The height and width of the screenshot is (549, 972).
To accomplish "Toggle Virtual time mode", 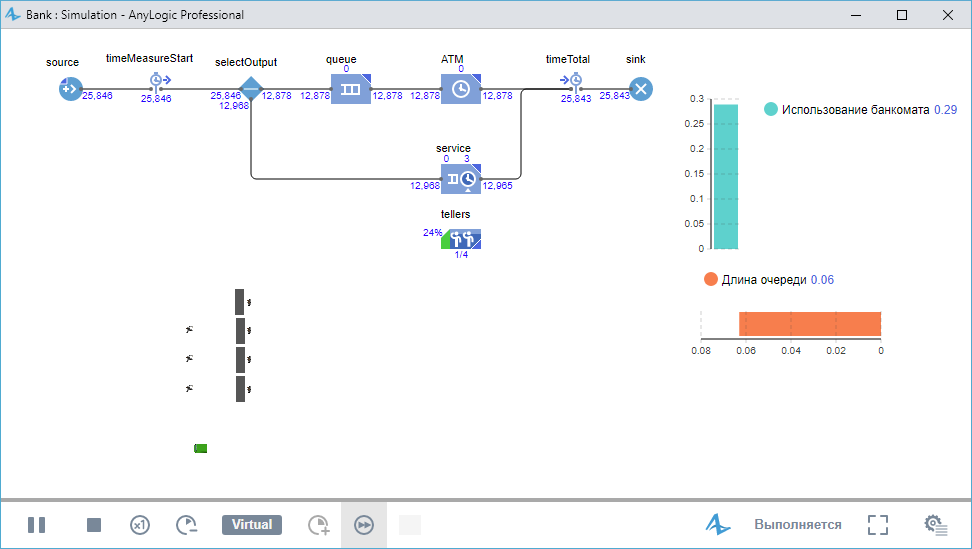I will pos(252,525).
